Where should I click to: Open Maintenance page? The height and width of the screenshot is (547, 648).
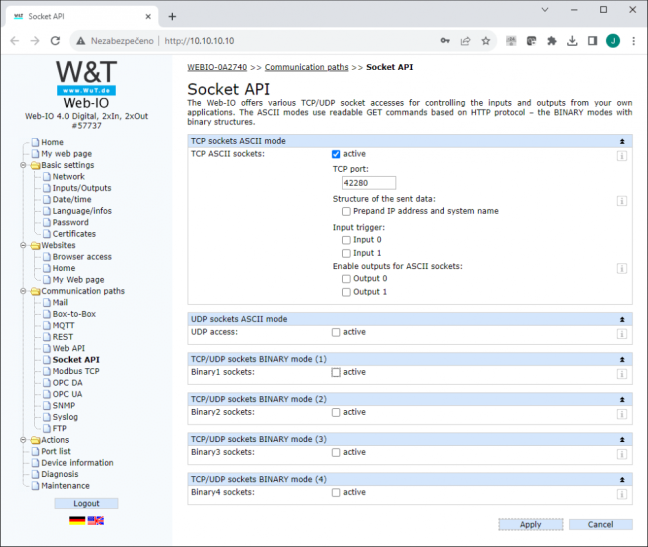click(x=65, y=486)
